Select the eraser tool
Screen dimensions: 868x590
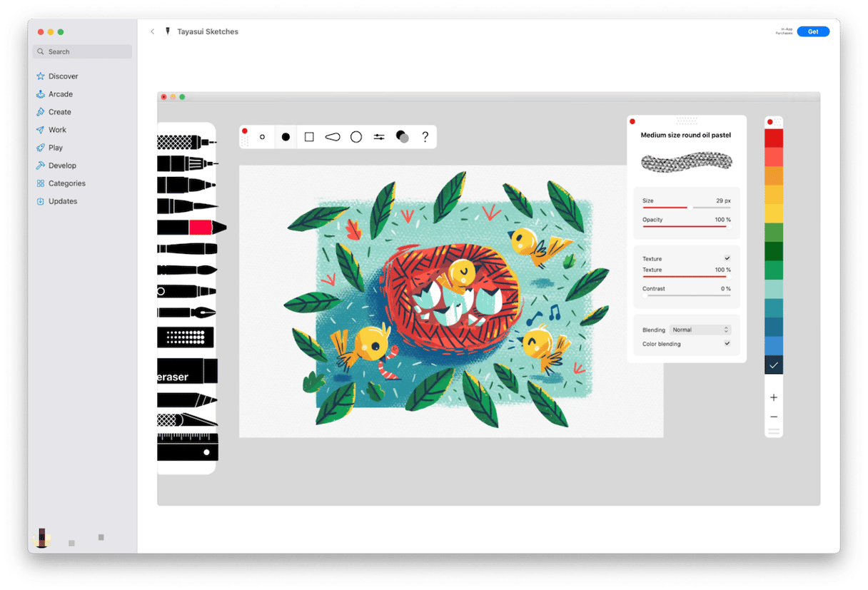tap(187, 371)
